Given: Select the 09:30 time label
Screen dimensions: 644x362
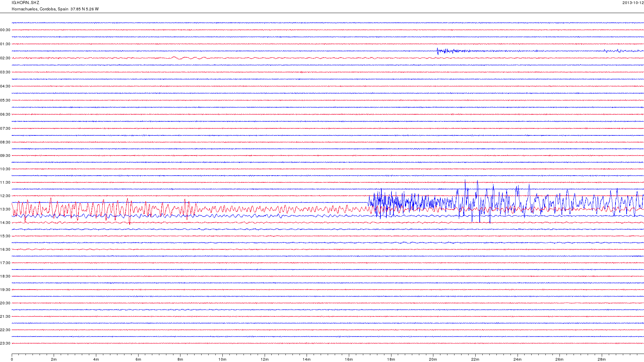Looking at the screenshot, I should point(5,156).
